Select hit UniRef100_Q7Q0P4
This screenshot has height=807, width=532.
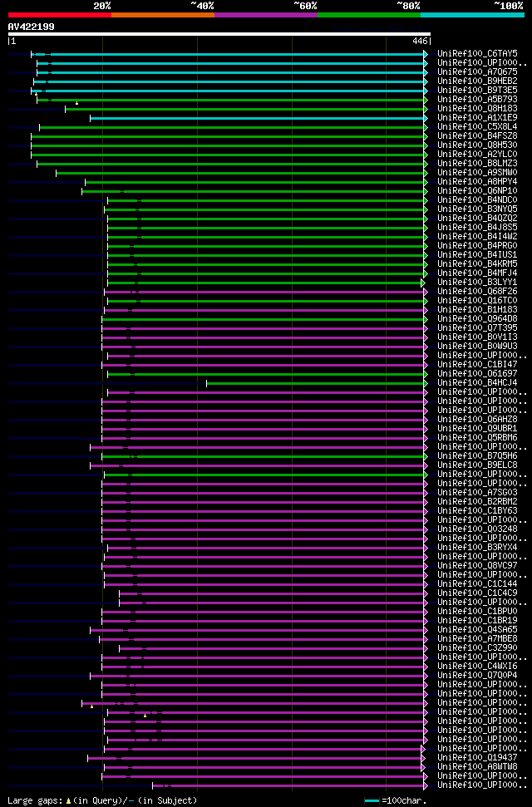pyautogui.click(x=477, y=676)
